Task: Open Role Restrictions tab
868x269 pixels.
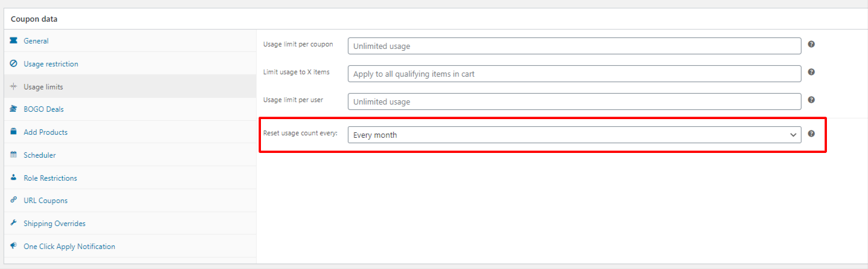Action: click(x=130, y=178)
